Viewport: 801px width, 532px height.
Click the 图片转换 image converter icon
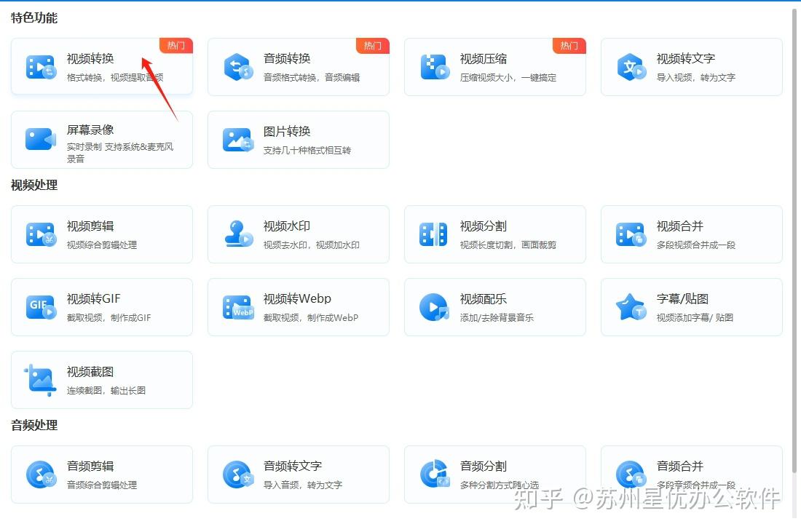(x=237, y=139)
